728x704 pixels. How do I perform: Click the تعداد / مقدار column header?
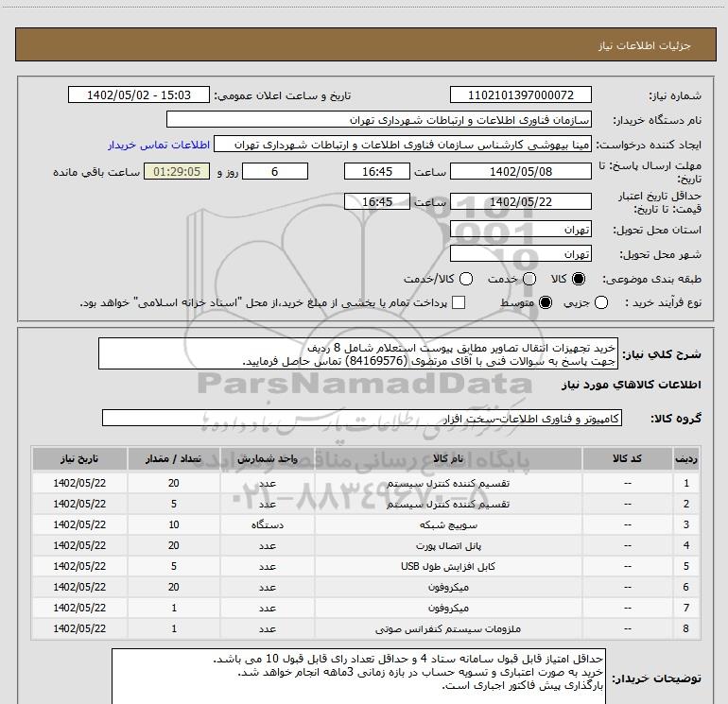pos(174,459)
